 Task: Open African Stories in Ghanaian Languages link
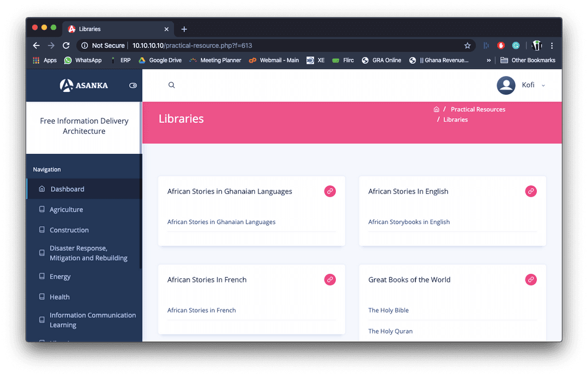coord(221,222)
